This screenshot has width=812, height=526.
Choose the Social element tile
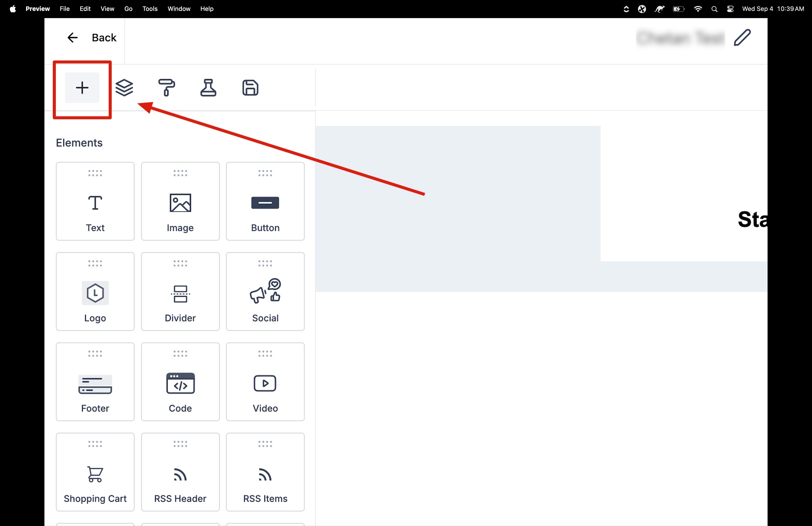coord(265,292)
